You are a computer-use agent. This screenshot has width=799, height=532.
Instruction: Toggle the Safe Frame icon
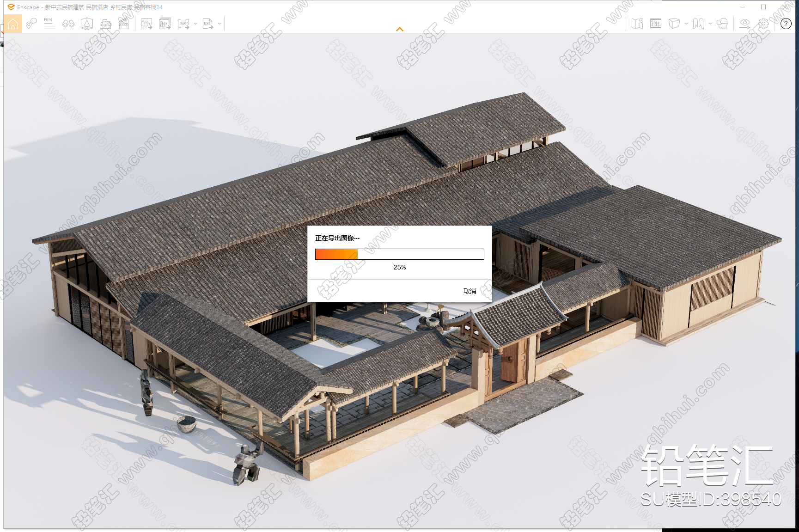[656, 24]
